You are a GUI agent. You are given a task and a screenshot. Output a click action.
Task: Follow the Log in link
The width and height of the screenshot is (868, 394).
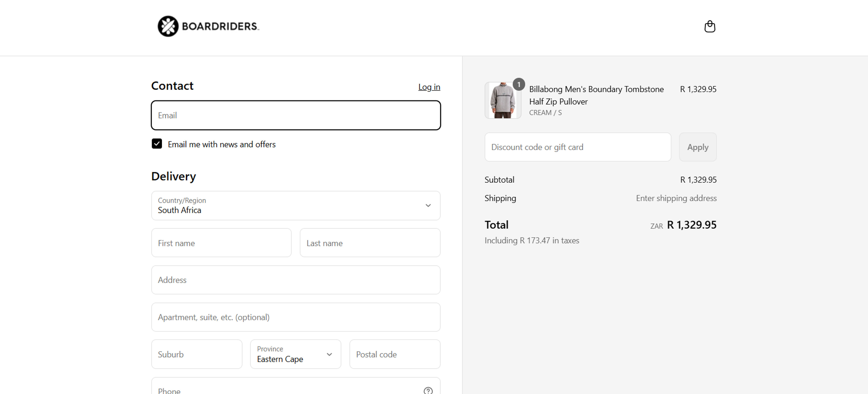coord(429,87)
